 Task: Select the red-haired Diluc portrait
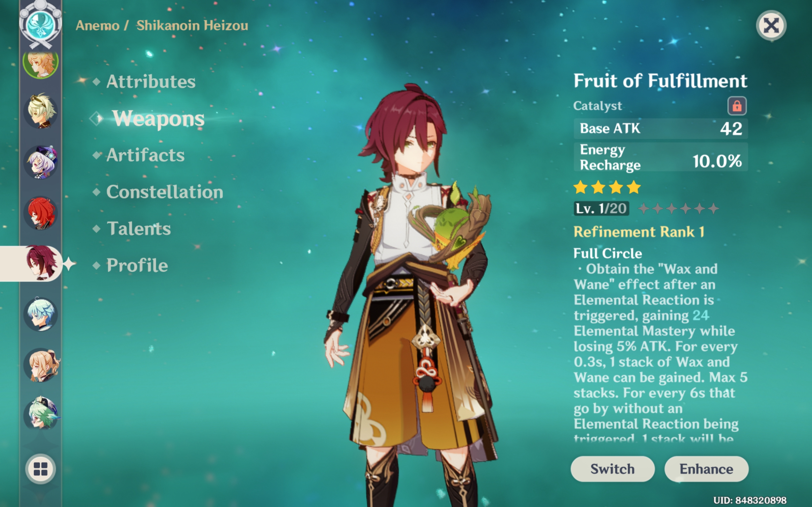(x=41, y=213)
